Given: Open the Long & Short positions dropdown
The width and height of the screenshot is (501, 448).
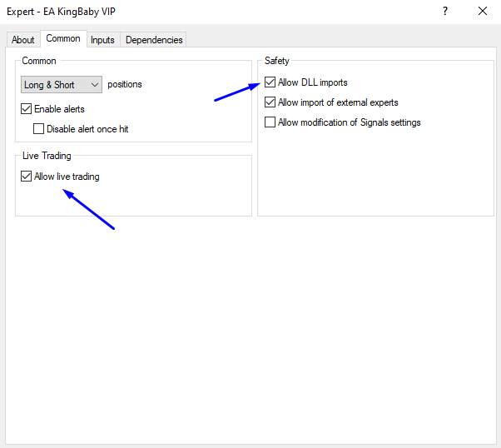Looking at the screenshot, I should (x=62, y=84).
